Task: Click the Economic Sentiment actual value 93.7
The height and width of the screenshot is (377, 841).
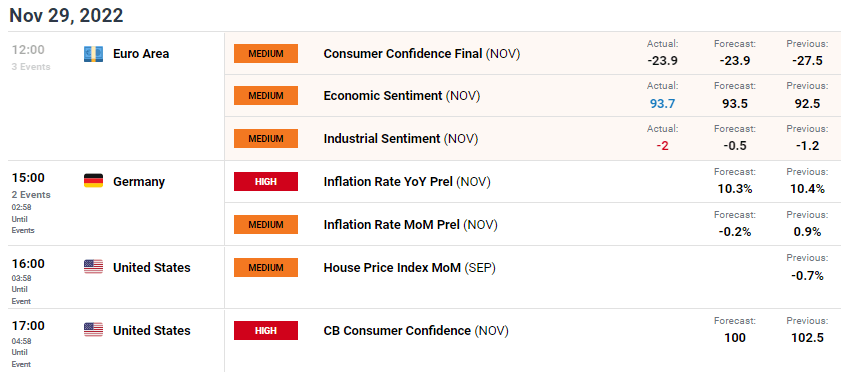Action: (662, 104)
